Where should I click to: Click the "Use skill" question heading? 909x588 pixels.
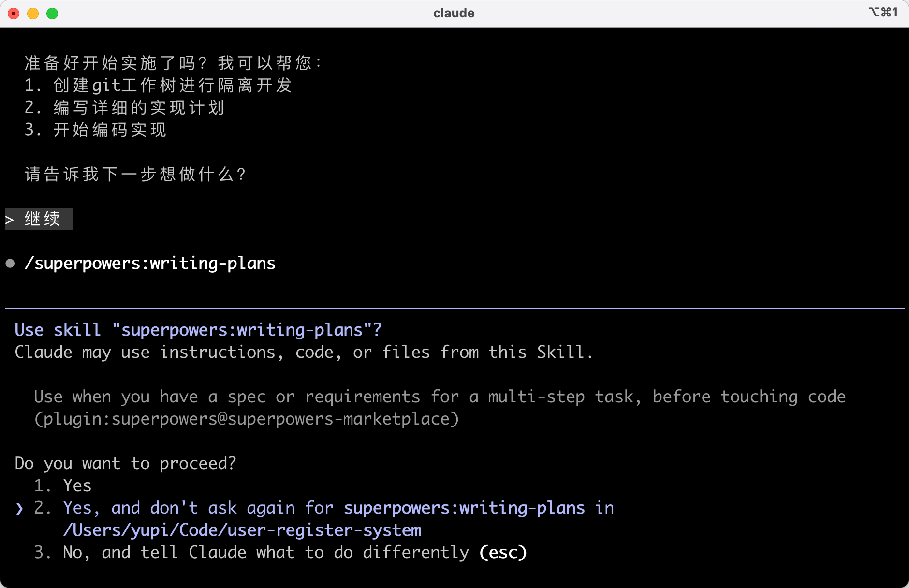pyautogui.click(x=198, y=330)
